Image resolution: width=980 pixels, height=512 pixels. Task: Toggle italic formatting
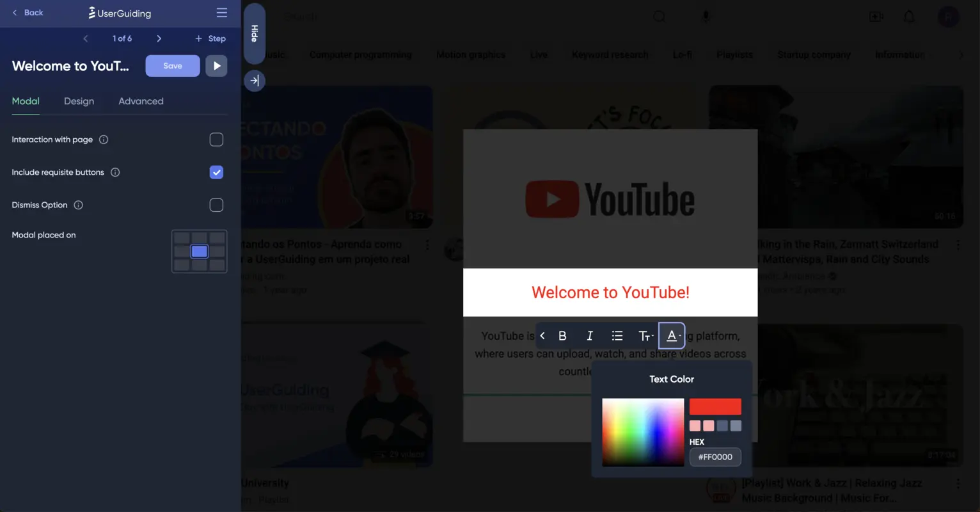(590, 336)
